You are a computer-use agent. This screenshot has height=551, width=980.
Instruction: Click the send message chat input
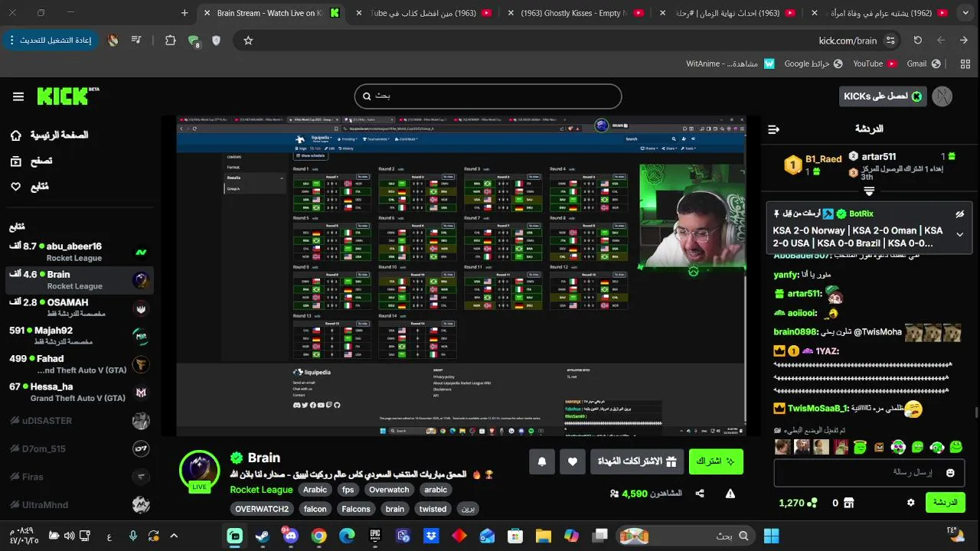click(x=869, y=473)
